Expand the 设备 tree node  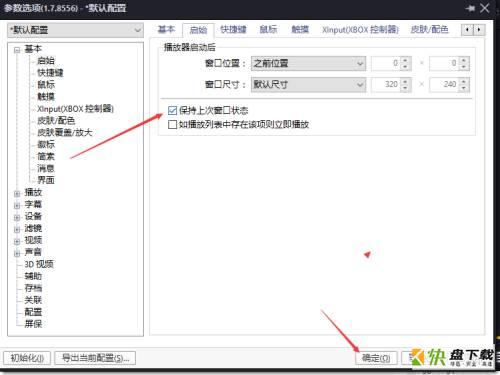[x=17, y=217]
